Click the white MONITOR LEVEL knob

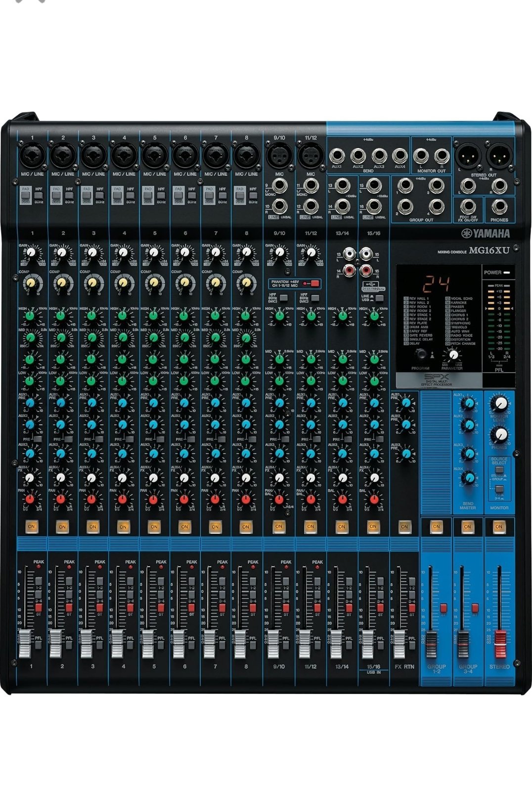pyautogui.click(x=500, y=403)
